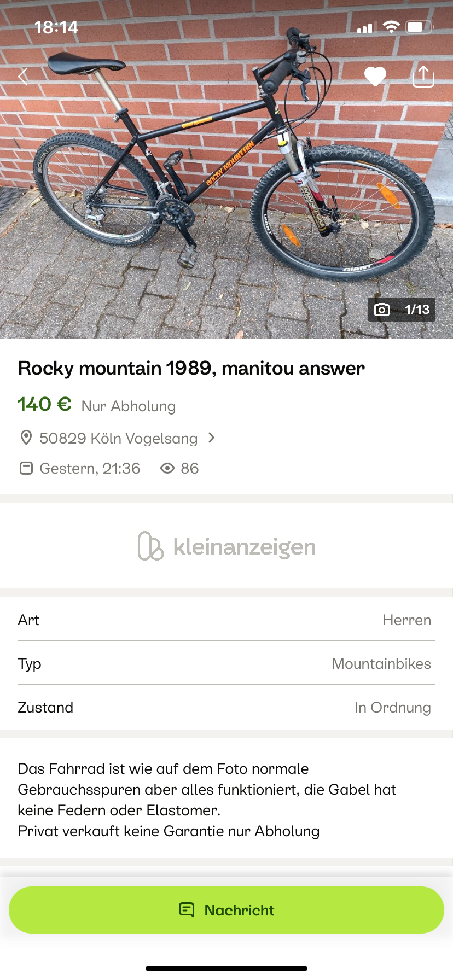Tap the share icon above the photo
Screen dimensions: 453x980
(423, 77)
